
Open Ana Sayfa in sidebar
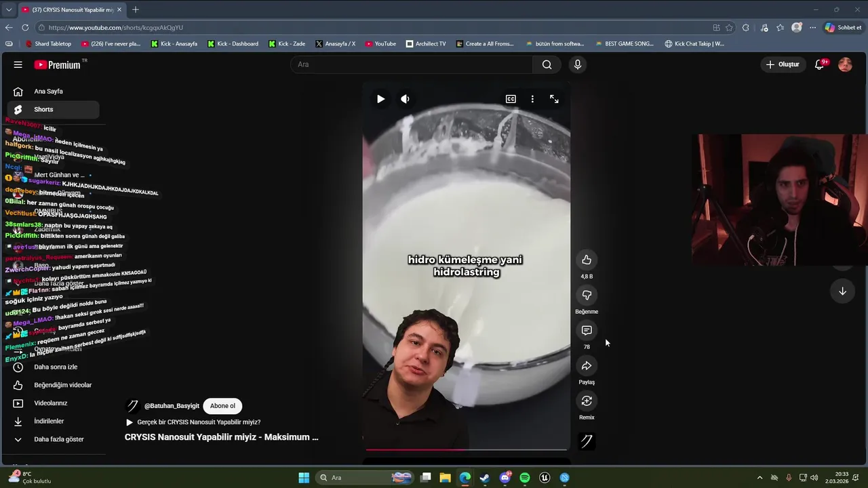click(x=54, y=91)
